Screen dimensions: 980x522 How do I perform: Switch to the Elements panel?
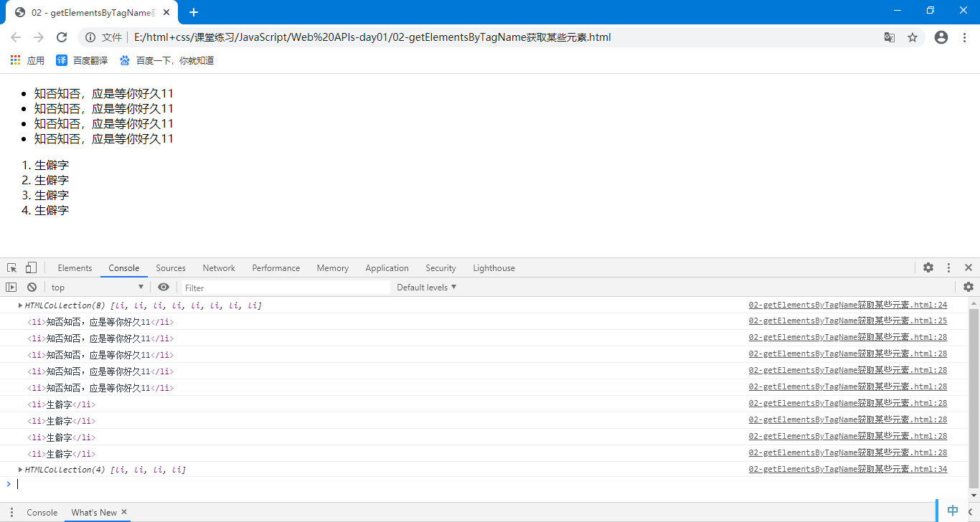tap(75, 268)
